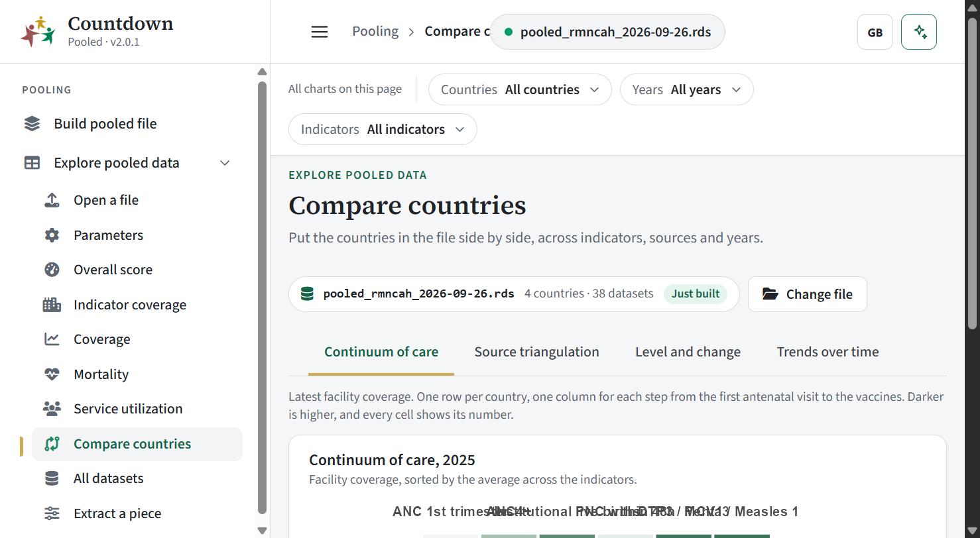The width and height of the screenshot is (980, 538).
Task: Click the Build pooled file layers icon
Action: 32,124
